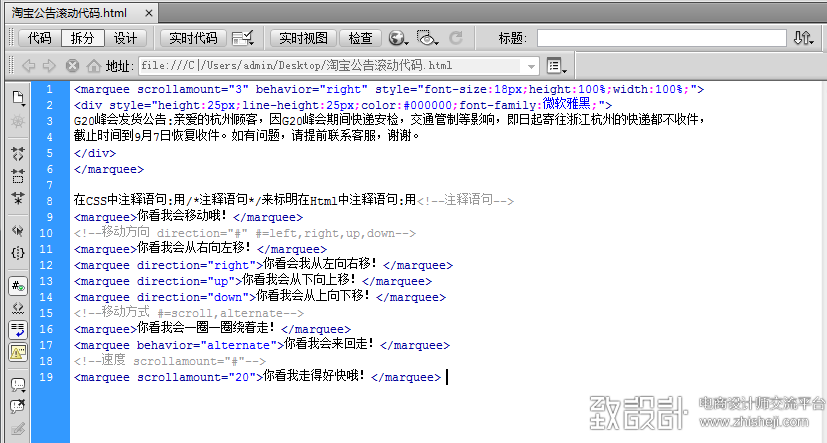The width and height of the screenshot is (827, 443).
Task: Click color:#000000 value on line 2
Action: 407,105
